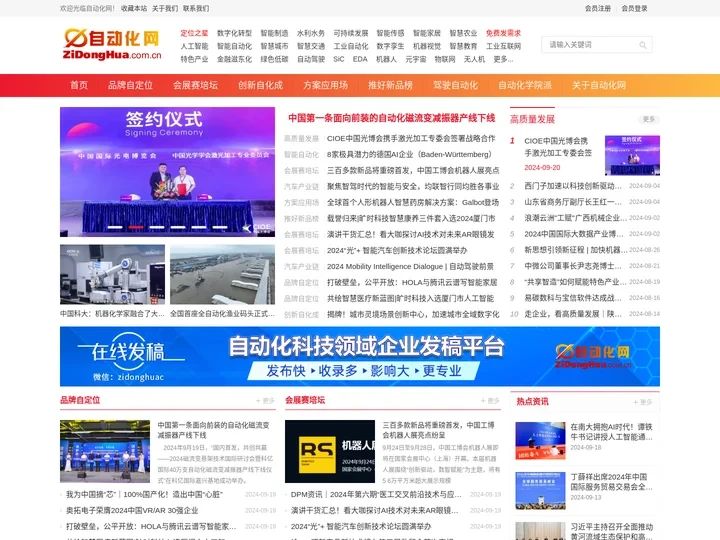The height and width of the screenshot is (540, 720).
Task: Open the 品牌自定位 ceremony photo thumbnail
Action: click(x=105, y=451)
